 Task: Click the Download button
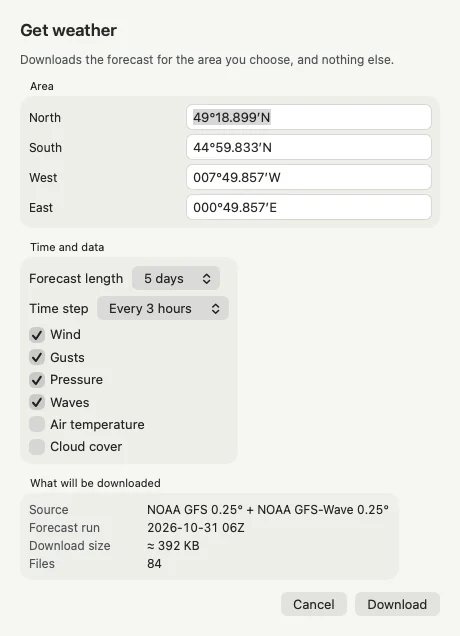pyautogui.click(x=397, y=604)
